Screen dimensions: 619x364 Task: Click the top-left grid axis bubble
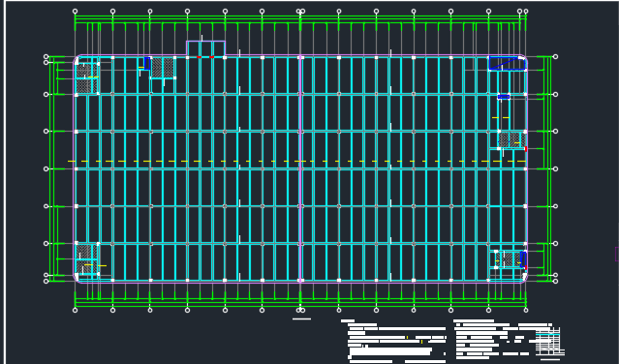pyautogui.click(x=75, y=11)
